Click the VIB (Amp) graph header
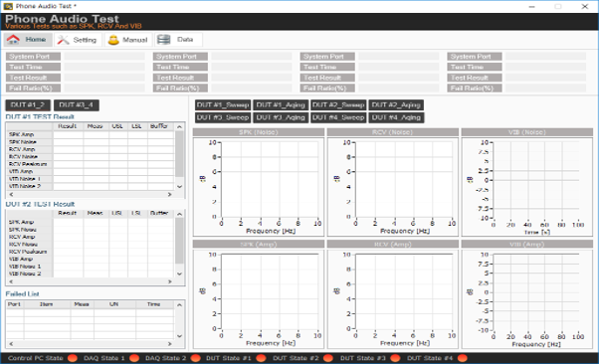The image size is (599, 364). [527, 244]
